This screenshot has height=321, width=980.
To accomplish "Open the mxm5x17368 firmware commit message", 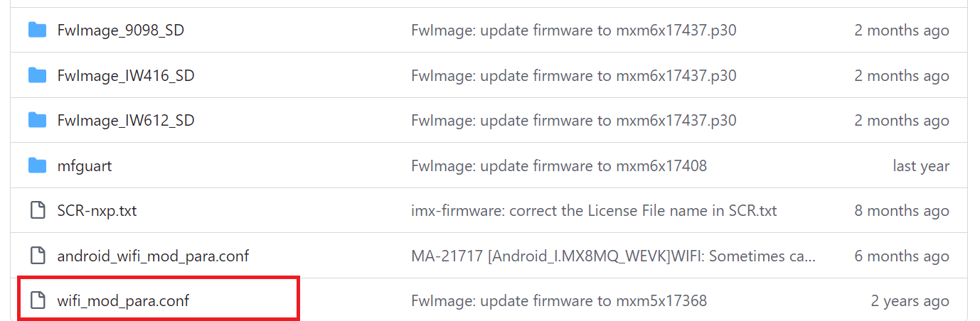I will click(558, 301).
